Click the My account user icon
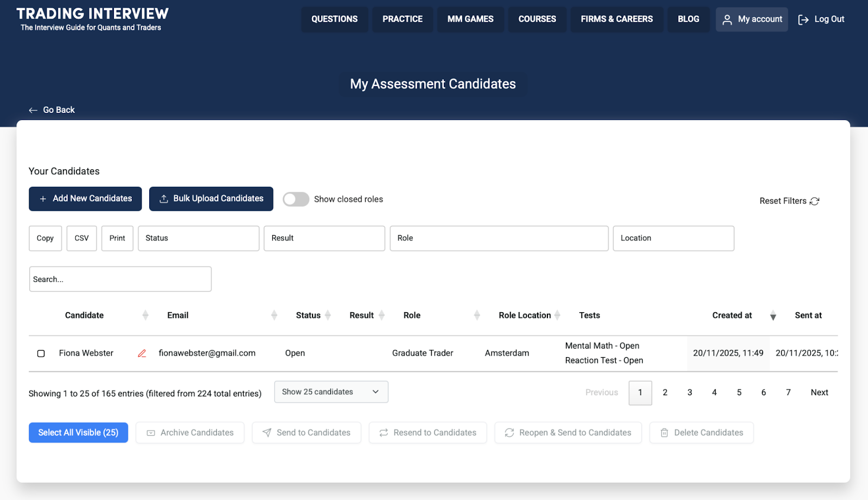The height and width of the screenshot is (500, 868). pyautogui.click(x=727, y=20)
